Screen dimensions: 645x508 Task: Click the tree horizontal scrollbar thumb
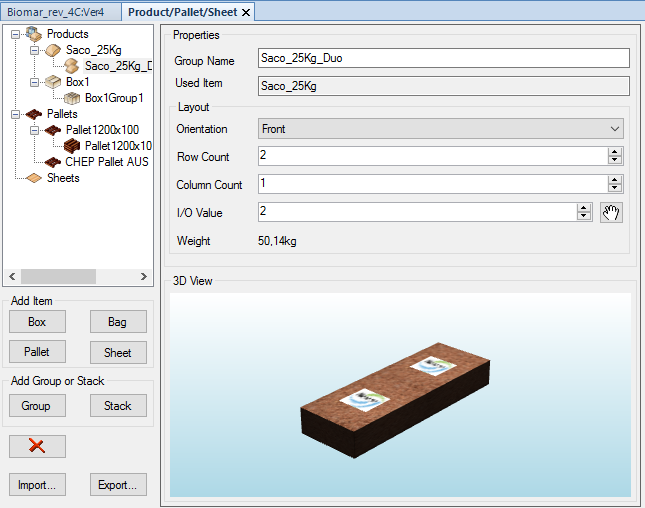pyautogui.click(x=58, y=276)
